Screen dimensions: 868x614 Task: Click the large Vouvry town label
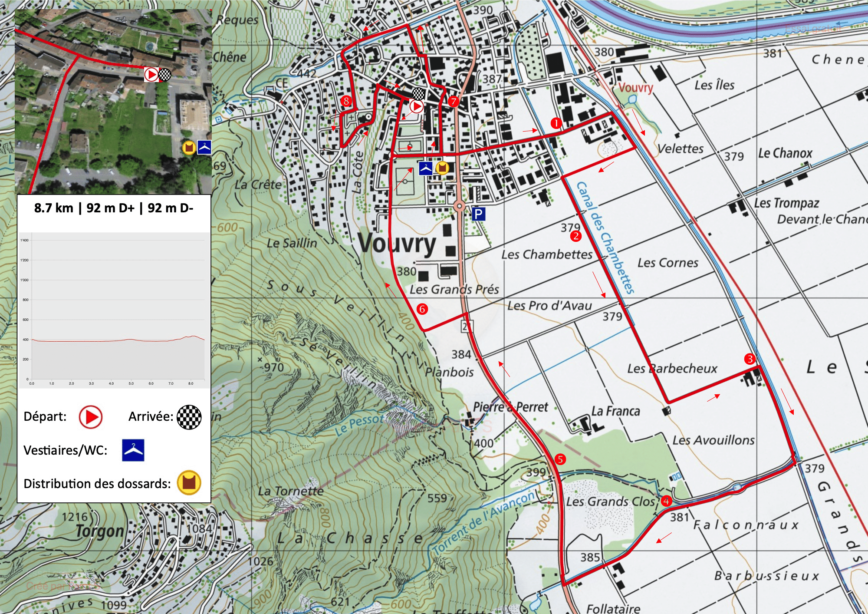(397, 244)
